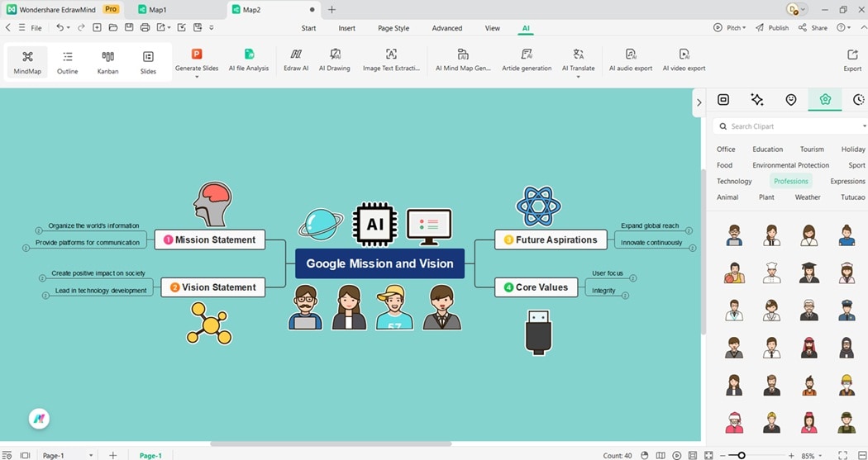Click the Publish button
The height and width of the screenshot is (460, 868).
[x=772, y=27]
